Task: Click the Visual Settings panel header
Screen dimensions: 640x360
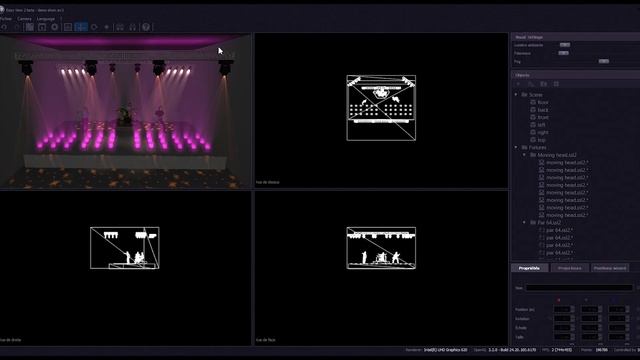Action: pyautogui.click(x=576, y=37)
